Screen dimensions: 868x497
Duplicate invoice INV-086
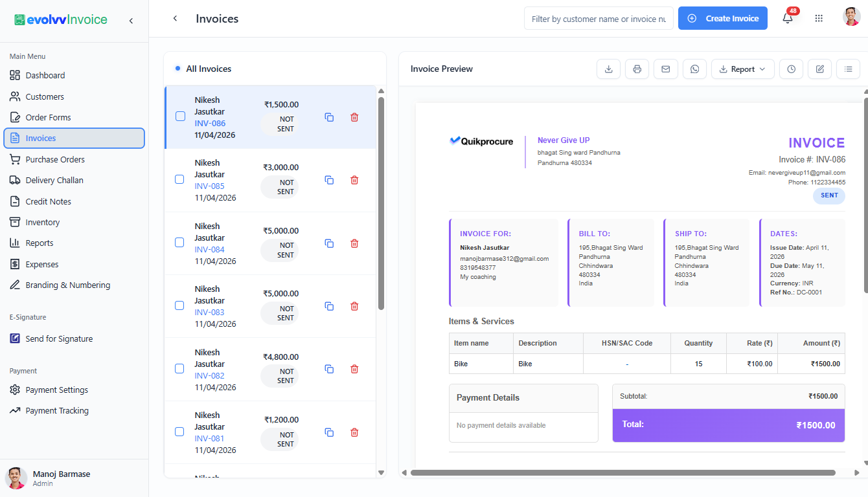click(329, 117)
